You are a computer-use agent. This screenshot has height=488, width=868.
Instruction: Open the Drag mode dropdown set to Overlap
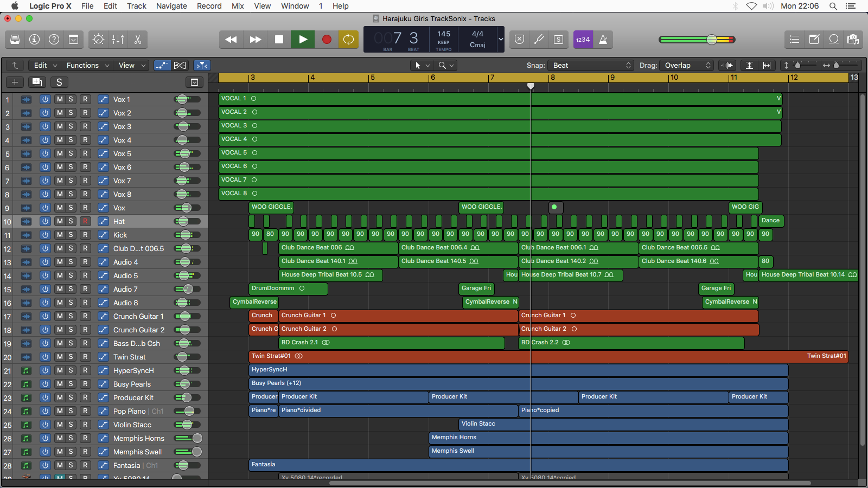pyautogui.click(x=686, y=65)
